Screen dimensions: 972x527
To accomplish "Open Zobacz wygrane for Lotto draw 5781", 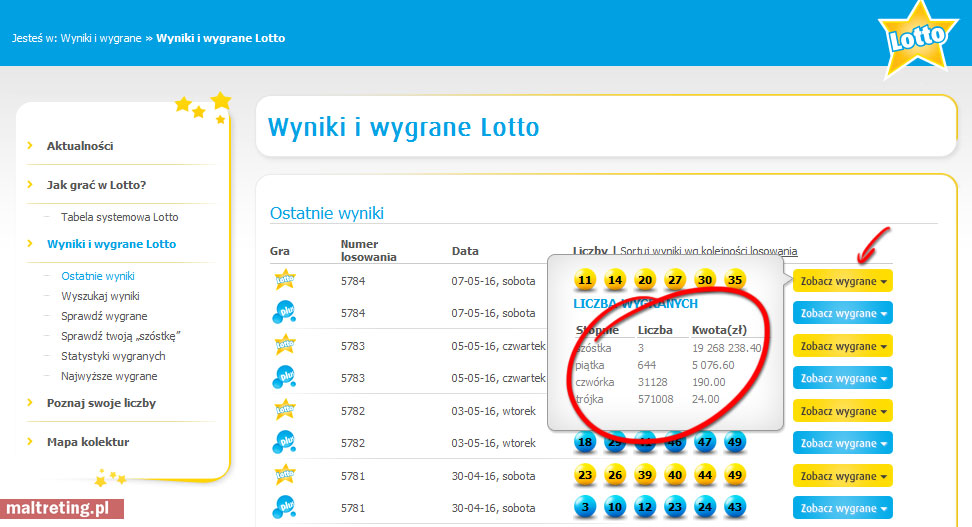I will (842, 476).
